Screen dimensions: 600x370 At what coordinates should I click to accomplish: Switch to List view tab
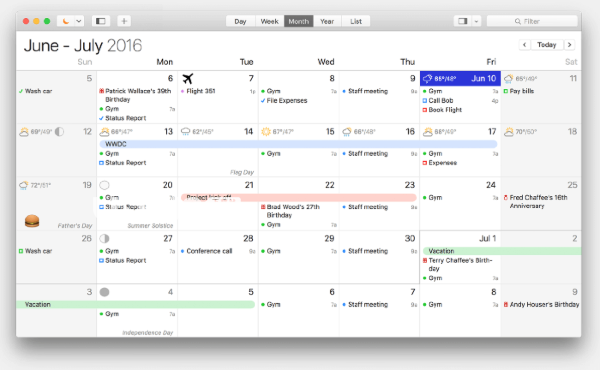tap(356, 21)
